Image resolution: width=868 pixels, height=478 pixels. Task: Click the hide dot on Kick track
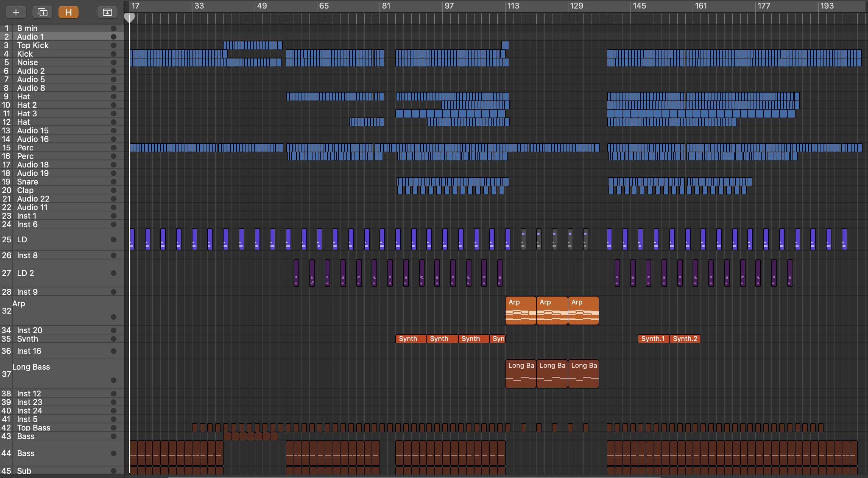114,54
